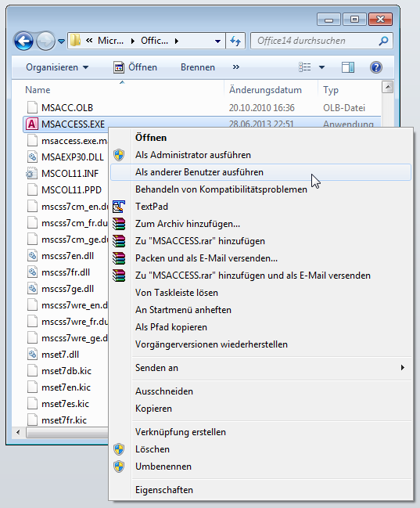Sort by Änderungsdatum column header

(265, 90)
